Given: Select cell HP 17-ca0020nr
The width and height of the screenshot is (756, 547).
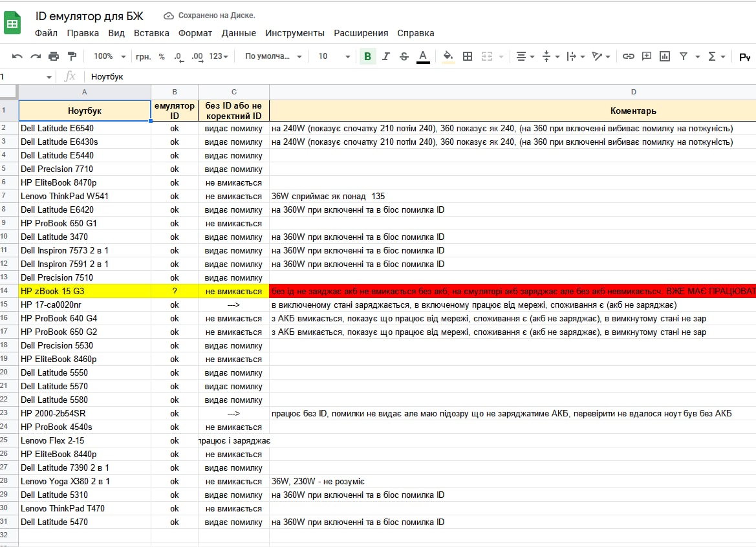Looking at the screenshot, I should pyautogui.click(x=84, y=305).
